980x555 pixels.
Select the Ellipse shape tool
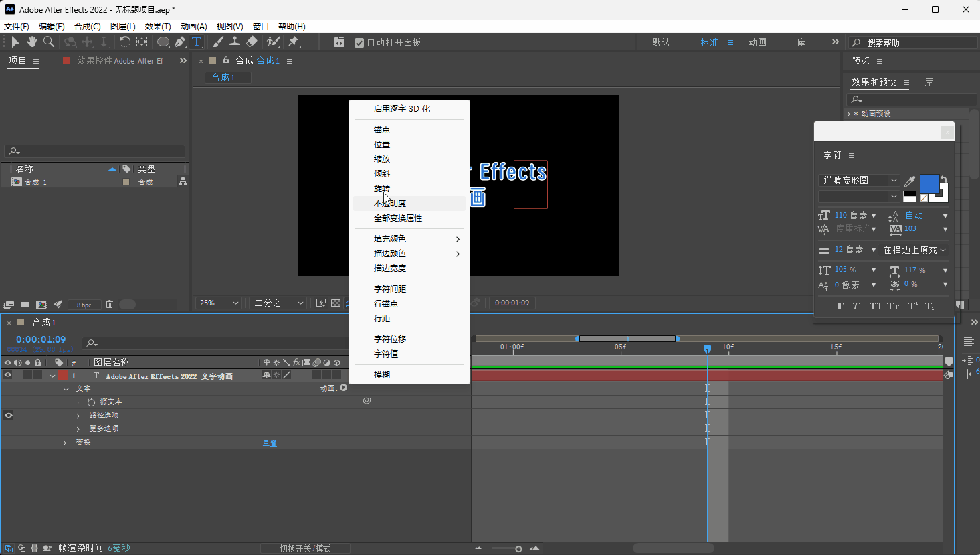coord(163,42)
